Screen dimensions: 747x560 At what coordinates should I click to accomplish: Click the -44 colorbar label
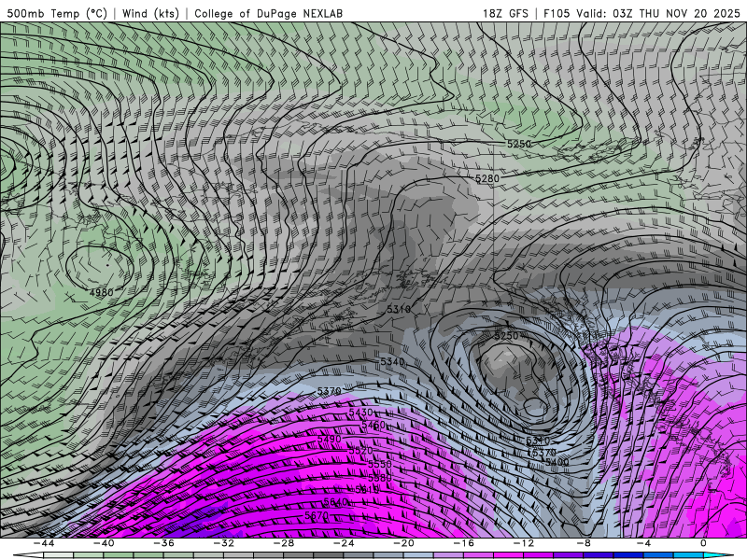point(43,543)
